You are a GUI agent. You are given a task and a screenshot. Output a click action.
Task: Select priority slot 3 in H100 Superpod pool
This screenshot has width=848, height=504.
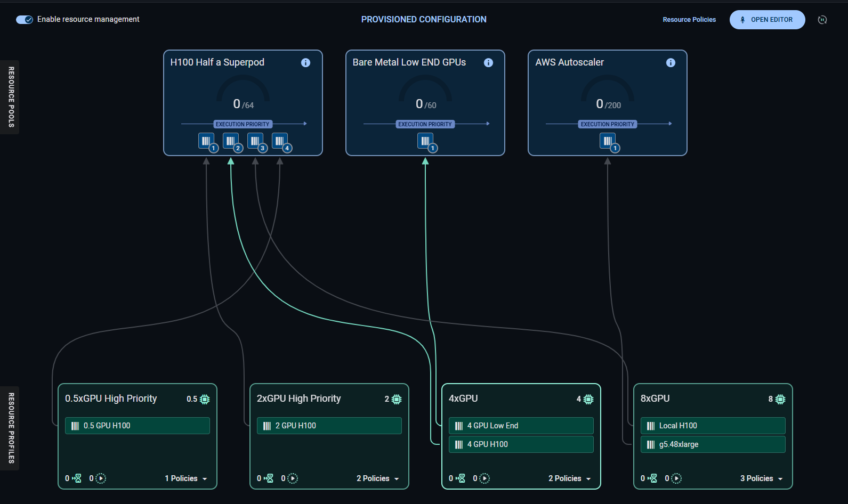pyautogui.click(x=255, y=141)
